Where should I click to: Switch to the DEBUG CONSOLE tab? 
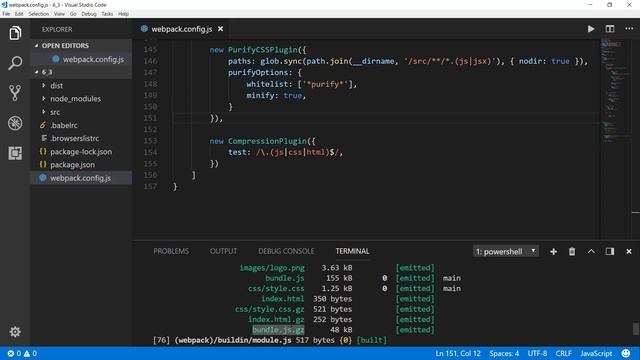(x=286, y=251)
